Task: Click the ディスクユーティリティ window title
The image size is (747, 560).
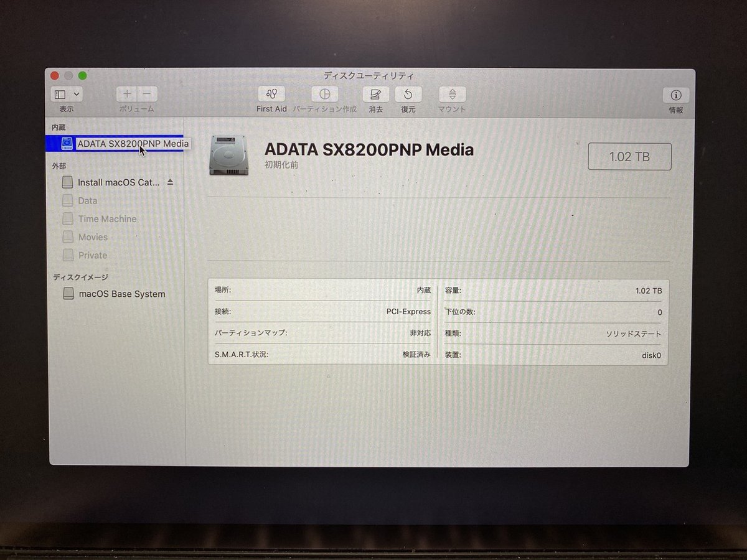Action: point(369,75)
